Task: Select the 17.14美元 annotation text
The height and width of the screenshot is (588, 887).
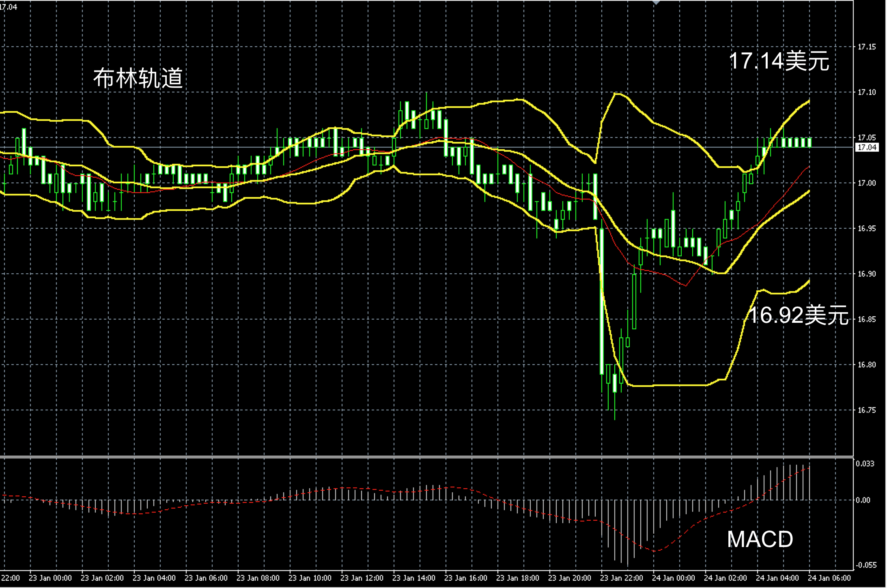Action: pyautogui.click(x=779, y=61)
